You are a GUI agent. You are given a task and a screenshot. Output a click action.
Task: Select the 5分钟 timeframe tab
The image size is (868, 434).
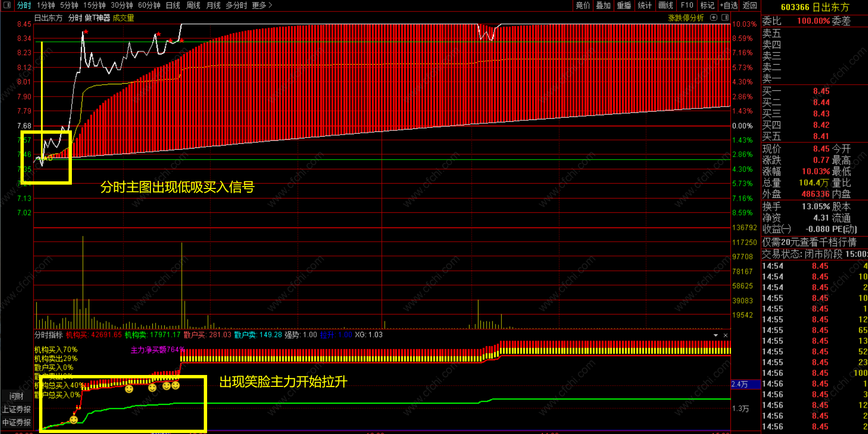[69, 5]
